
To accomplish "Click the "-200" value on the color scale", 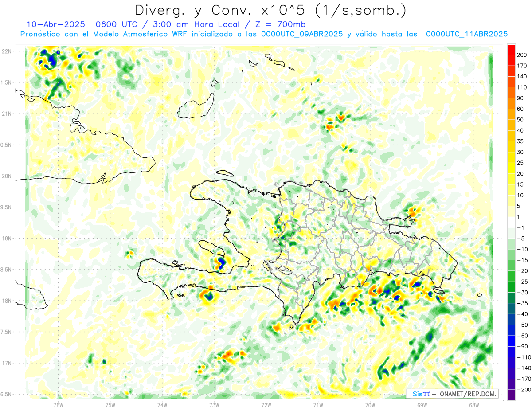I will click(x=523, y=390).
